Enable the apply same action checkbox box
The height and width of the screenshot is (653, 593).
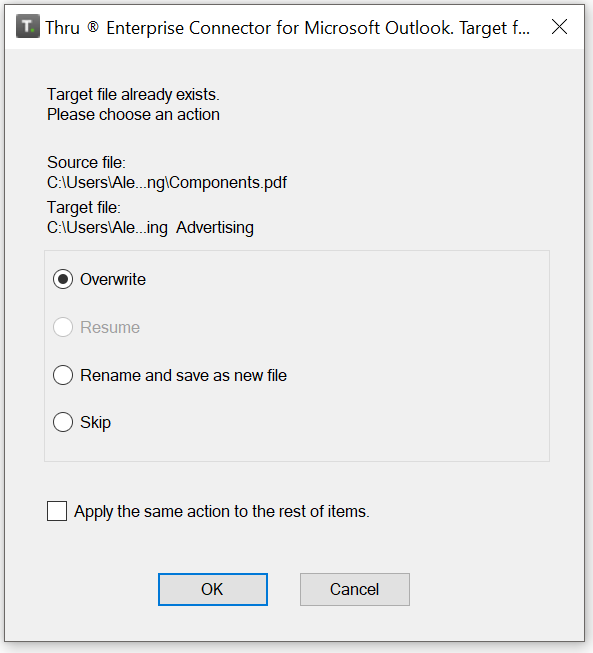(x=57, y=511)
